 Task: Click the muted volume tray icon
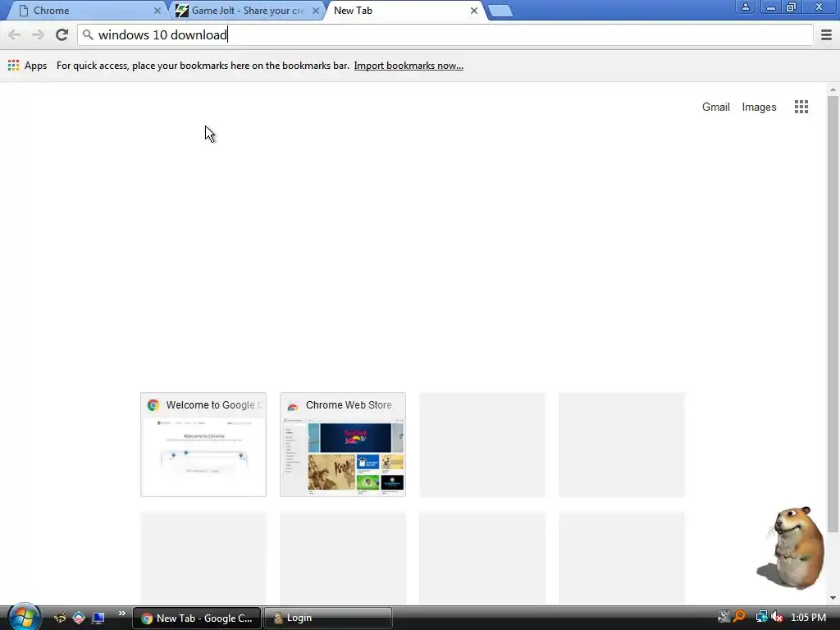click(x=777, y=617)
